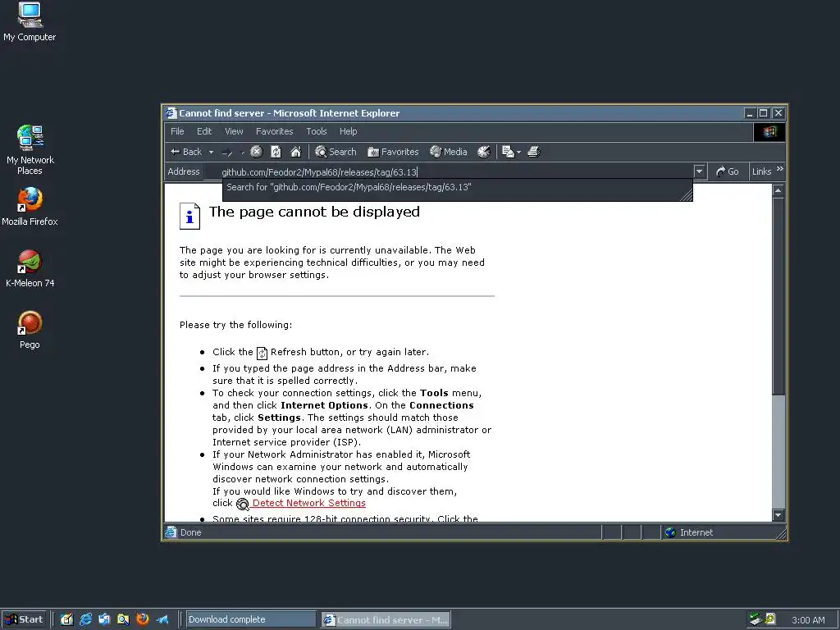Expand the Address bar dropdown list
The height and width of the screenshot is (630, 840).
(699, 172)
